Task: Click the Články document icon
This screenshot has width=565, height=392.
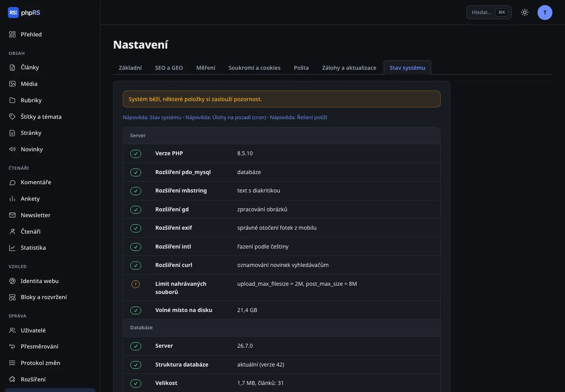Action: point(13,67)
